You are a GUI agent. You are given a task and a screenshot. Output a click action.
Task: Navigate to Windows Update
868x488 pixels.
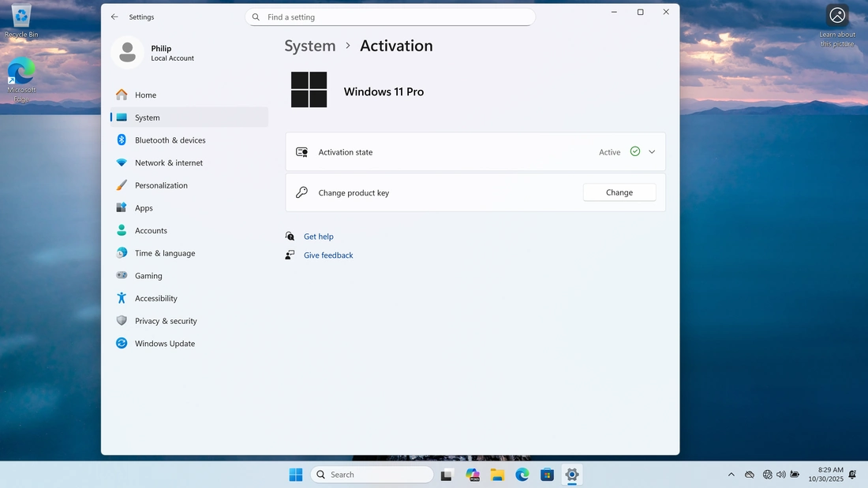164,344
